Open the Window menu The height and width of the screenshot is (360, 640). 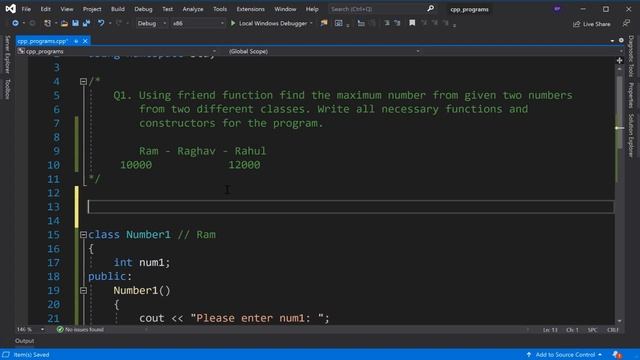tap(285, 9)
